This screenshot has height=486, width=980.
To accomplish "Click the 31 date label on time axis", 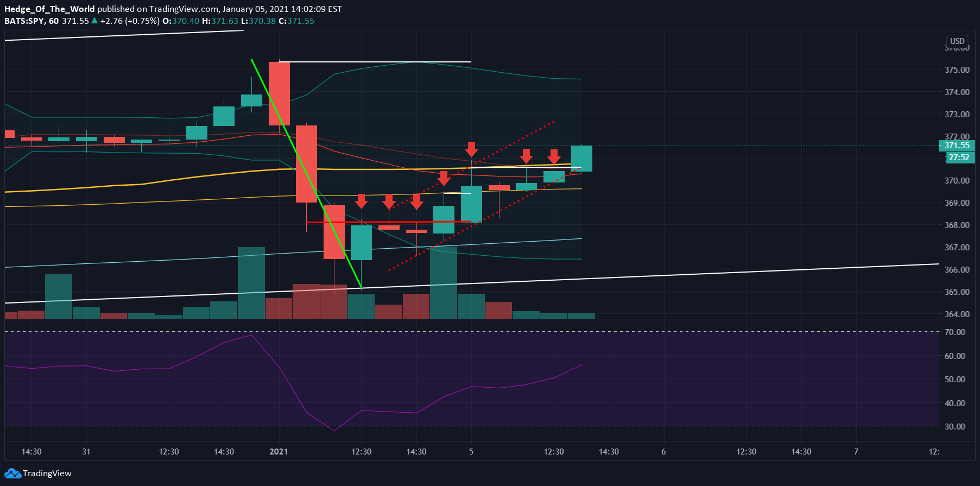I will pyautogui.click(x=86, y=452).
